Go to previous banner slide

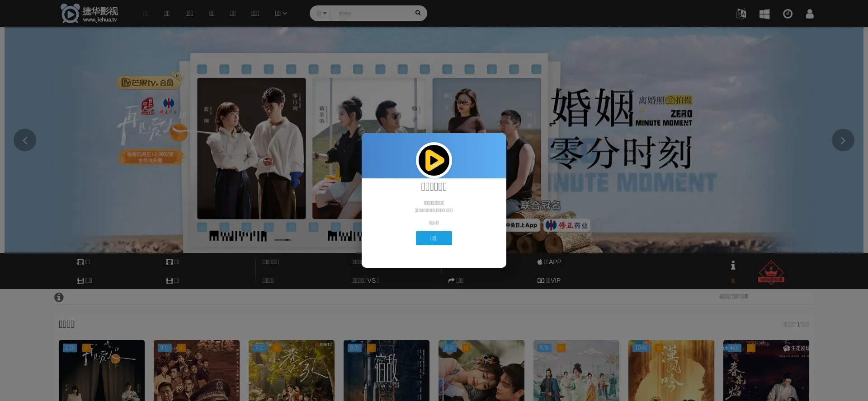tap(25, 140)
